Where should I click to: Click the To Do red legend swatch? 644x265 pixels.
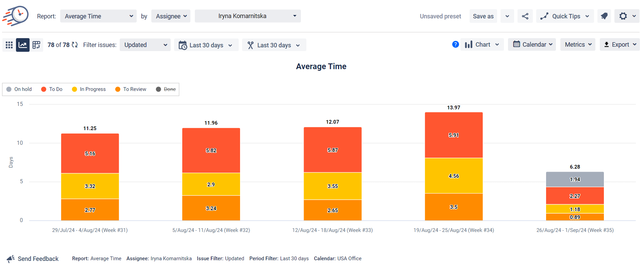[44, 89]
